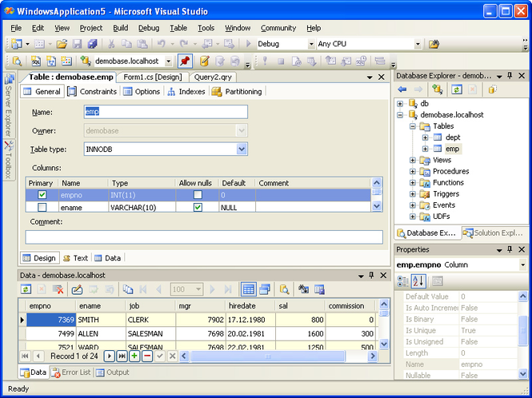This screenshot has height=398, width=532.
Task: Click the copy icon in Data toolbar
Action: [x=128, y=289]
